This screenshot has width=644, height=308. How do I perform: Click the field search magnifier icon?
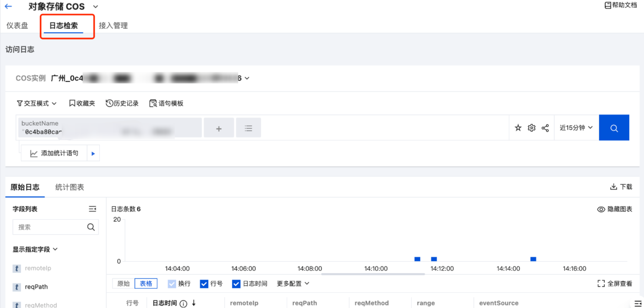[x=91, y=227]
